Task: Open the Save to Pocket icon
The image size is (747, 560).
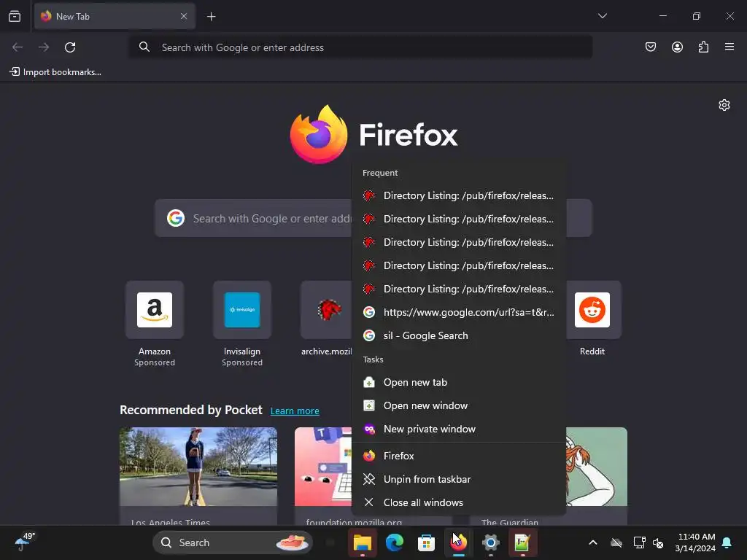Action: point(650,47)
